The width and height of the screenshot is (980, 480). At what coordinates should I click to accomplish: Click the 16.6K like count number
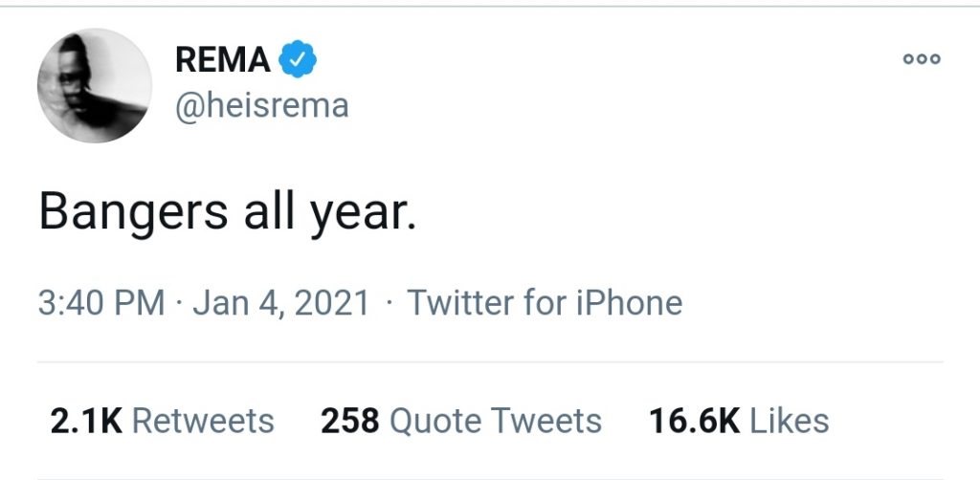point(695,420)
